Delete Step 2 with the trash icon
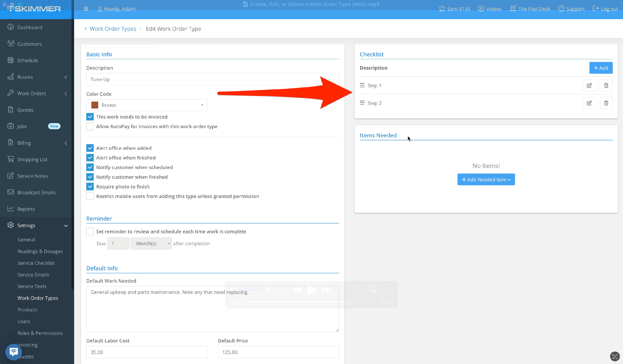This screenshot has width=623, height=364. tap(606, 103)
